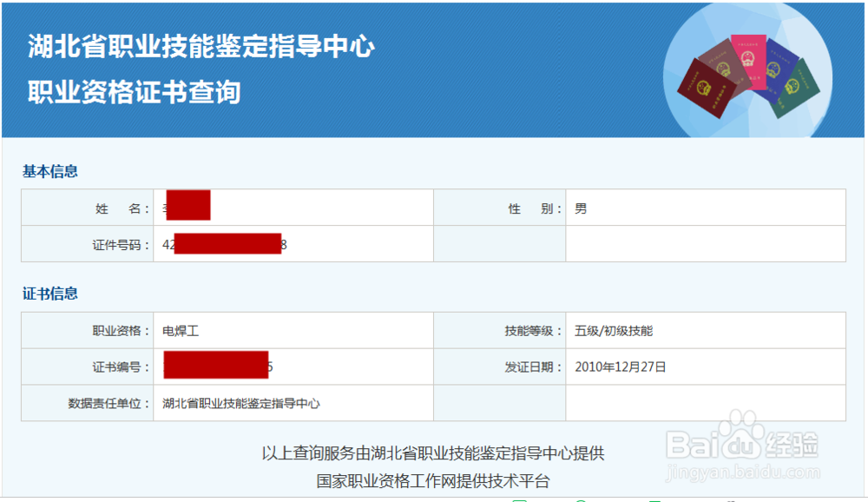868x502 pixels.
Task: Click the footer line 国家职业资格工作网提供技术平台
Action: point(433,481)
